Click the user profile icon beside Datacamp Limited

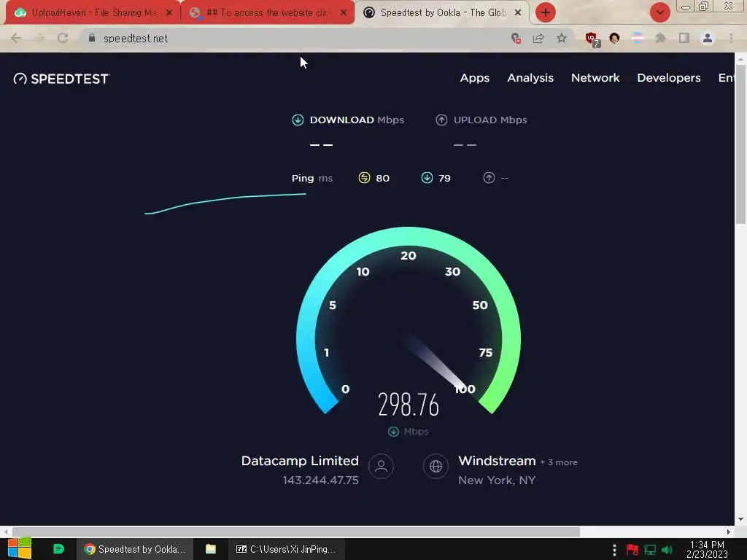pyautogui.click(x=381, y=466)
